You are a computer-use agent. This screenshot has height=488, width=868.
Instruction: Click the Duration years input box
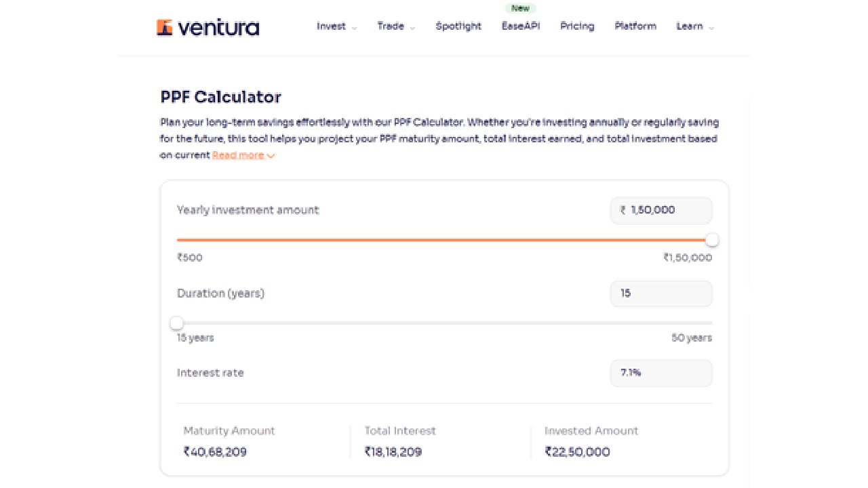pyautogui.click(x=661, y=294)
